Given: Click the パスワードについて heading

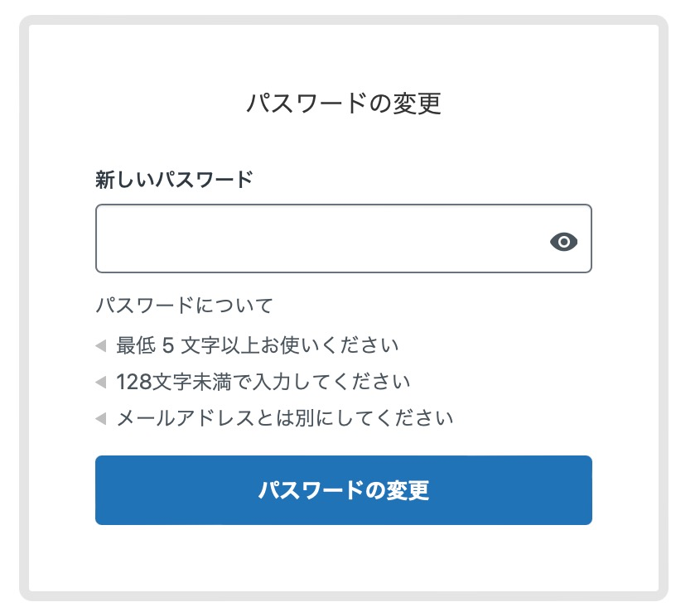Looking at the screenshot, I should 185,306.
